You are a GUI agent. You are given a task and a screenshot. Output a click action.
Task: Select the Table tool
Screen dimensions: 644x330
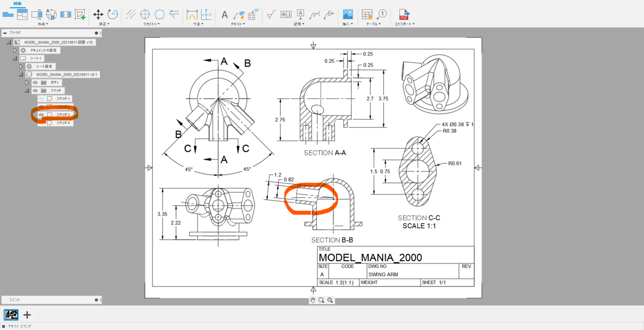tap(367, 14)
